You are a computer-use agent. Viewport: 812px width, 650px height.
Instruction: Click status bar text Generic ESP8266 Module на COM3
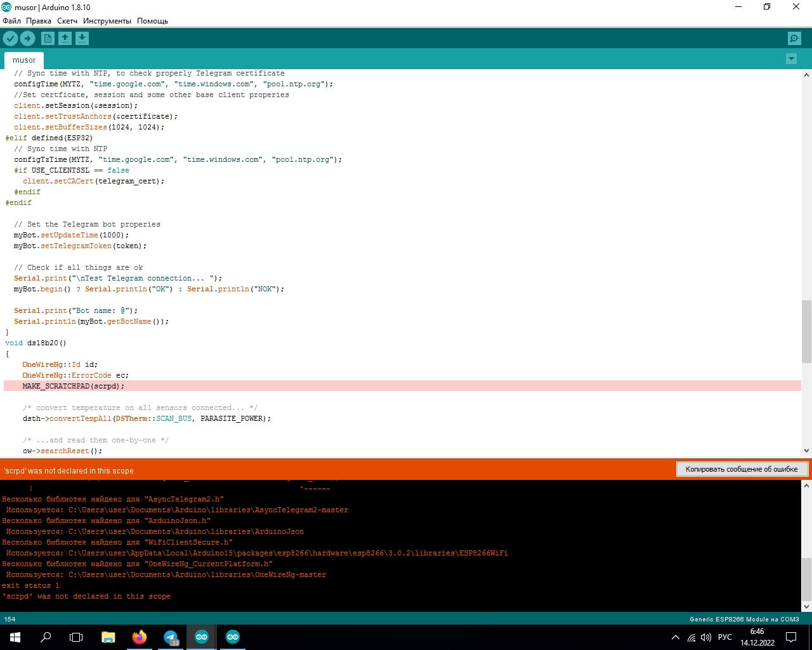point(744,619)
